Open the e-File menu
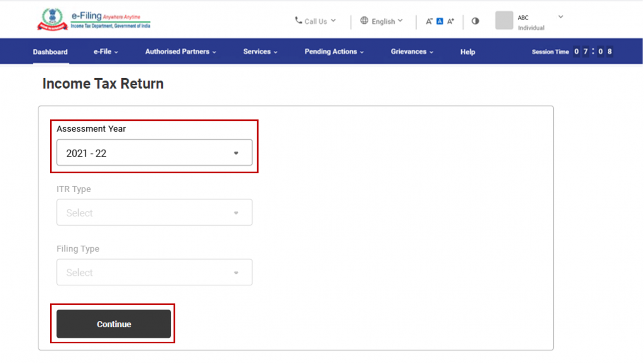The height and width of the screenshot is (363, 644). tap(105, 51)
